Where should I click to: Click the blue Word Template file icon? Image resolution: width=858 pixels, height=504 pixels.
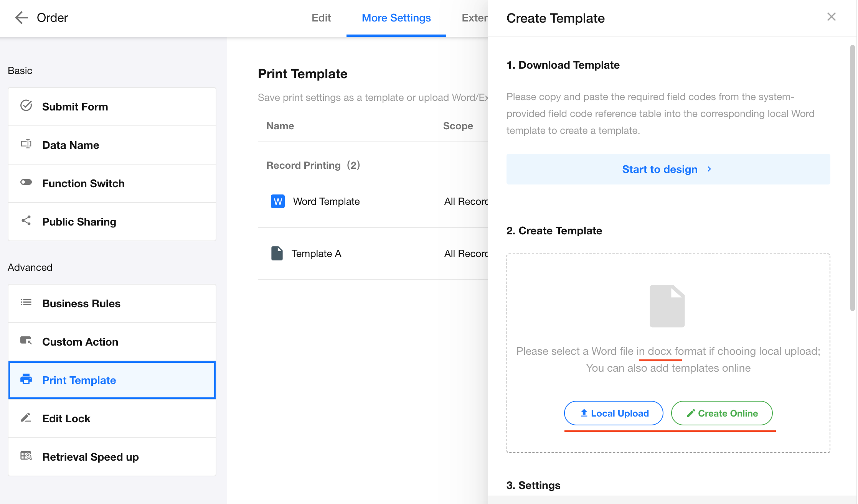[278, 201]
